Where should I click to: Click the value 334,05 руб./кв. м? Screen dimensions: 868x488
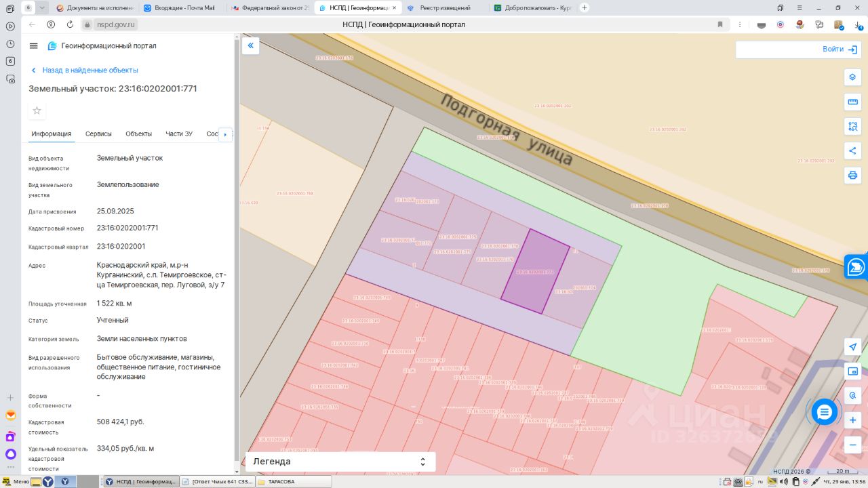click(125, 448)
